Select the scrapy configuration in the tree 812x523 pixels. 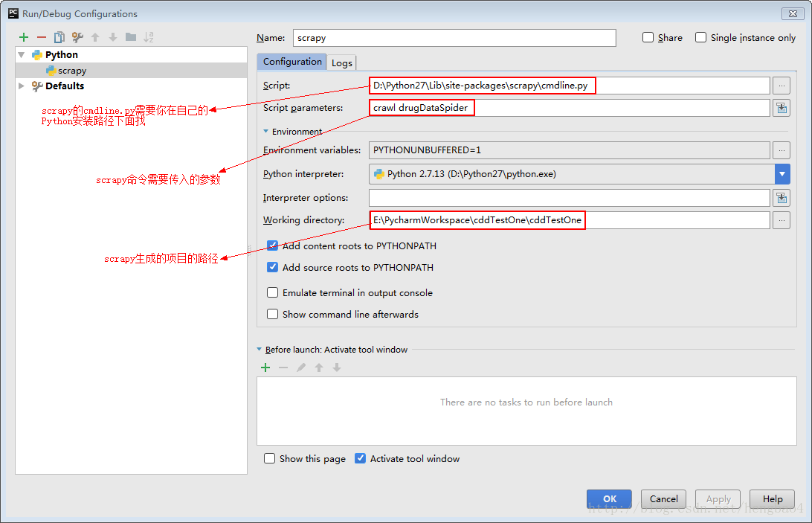click(x=132, y=71)
